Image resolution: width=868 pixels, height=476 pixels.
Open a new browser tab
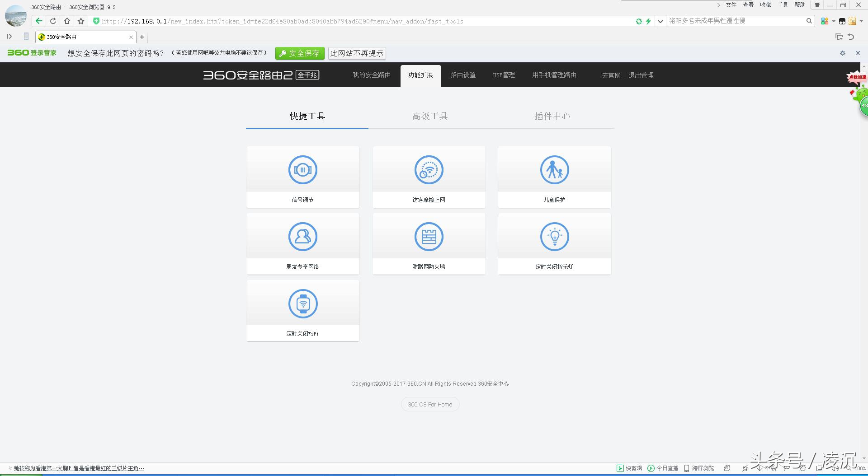(x=142, y=37)
